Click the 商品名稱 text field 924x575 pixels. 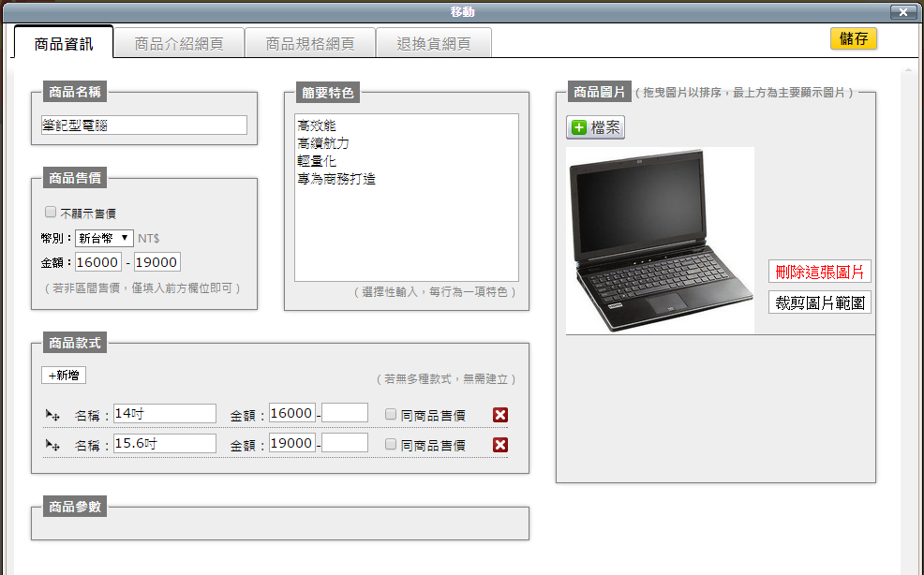coord(144,125)
